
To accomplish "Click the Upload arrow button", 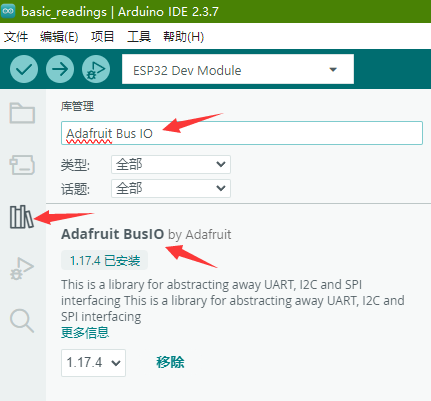I will 60,69.
